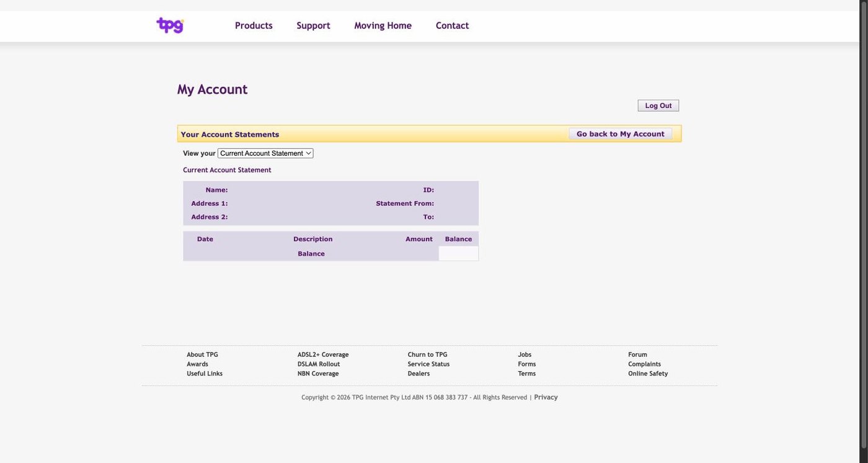The image size is (868, 463).
Task: Open the Dealers link
Action: 418,374
